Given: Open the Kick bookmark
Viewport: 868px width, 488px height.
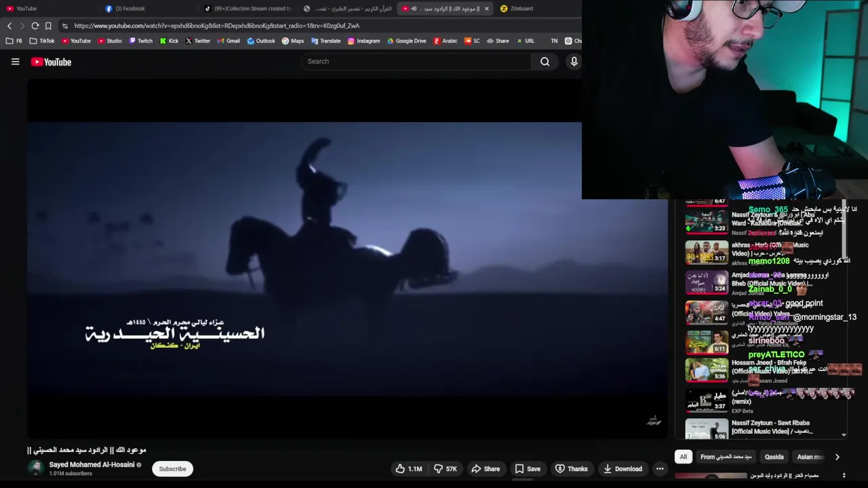Looking at the screenshot, I should pyautogui.click(x=169, y=41).
